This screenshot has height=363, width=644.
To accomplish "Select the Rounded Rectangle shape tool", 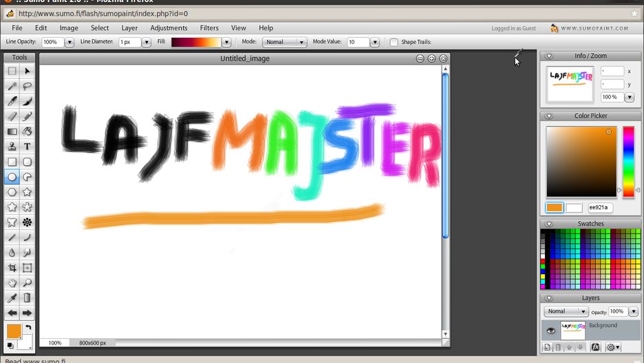I will (x=27, y=162).
